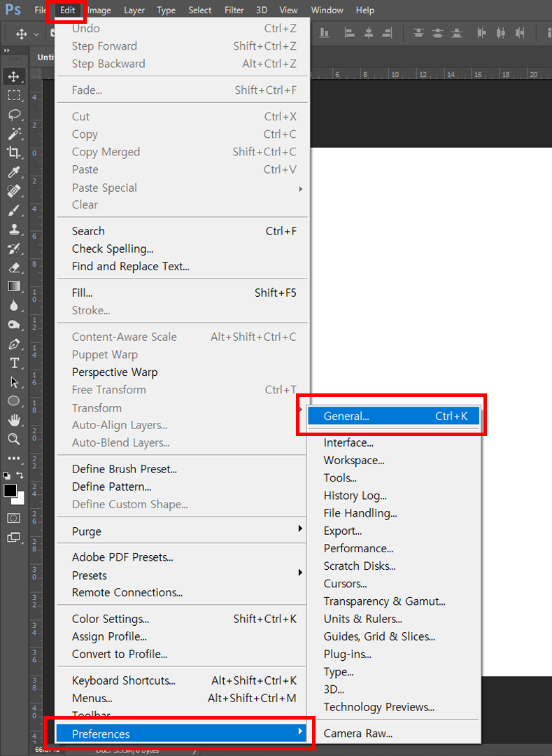
Task: Choose Check Spelling... entry
Action: click(182, 248)
